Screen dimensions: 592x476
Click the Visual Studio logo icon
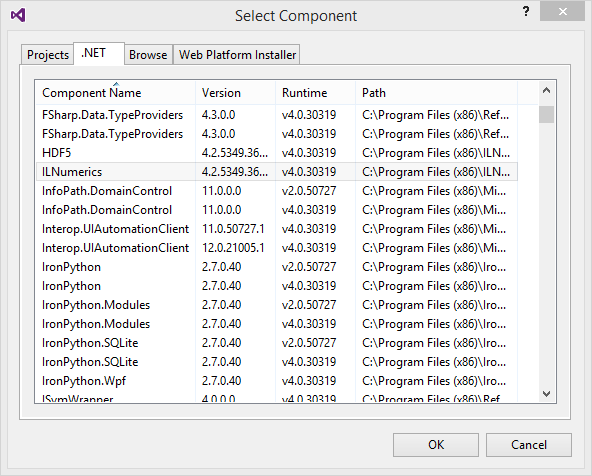tap(18, 15)
